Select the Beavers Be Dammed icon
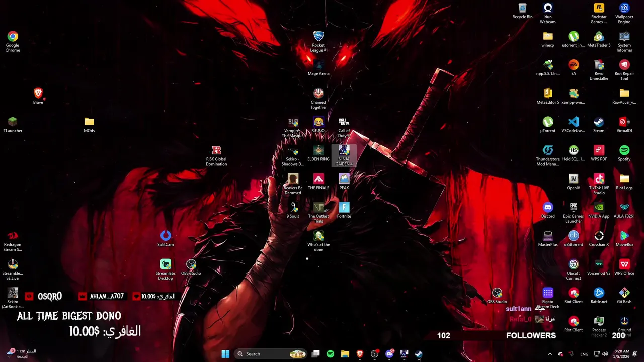Viewport: 644px width, 362px height. click(293, 184)
